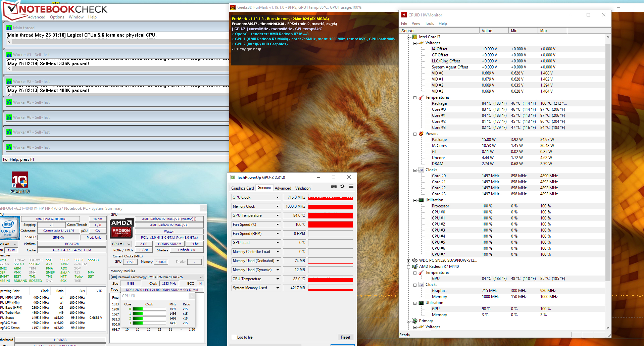The image size is (644, 346).
Task: Click the AMD Radeon R7 M440 graphics card icon
Action: click(415, 266)
